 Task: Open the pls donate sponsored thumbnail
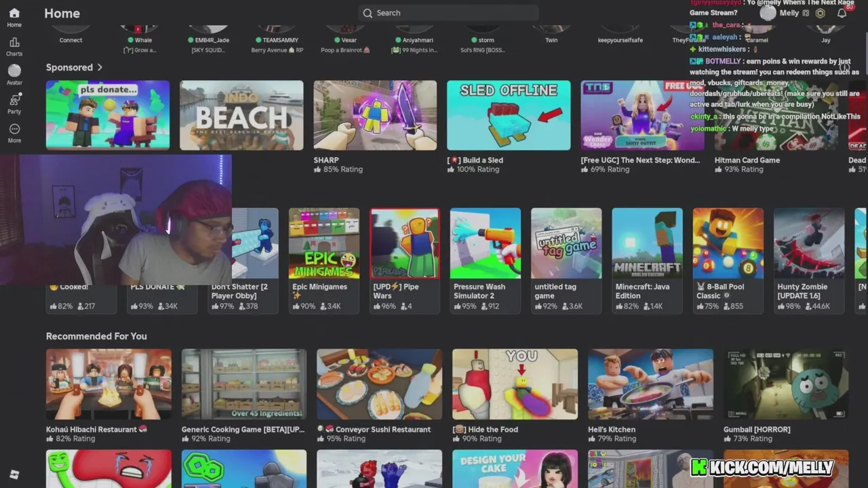(108, 115)
